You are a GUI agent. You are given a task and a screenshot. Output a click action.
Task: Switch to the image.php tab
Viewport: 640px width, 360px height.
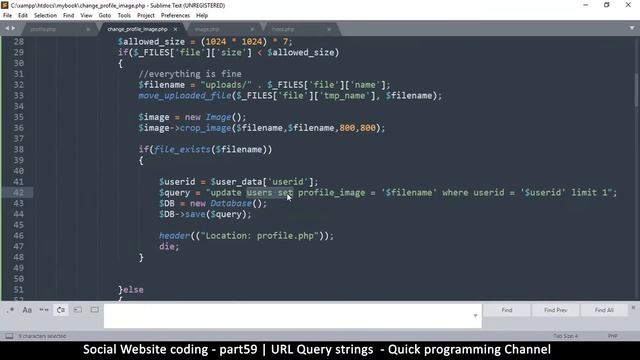click(207, 29)
